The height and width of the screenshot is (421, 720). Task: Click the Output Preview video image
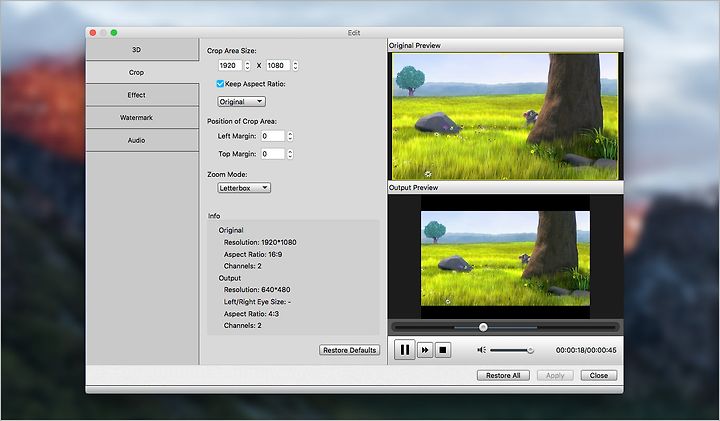(x=506, y=258)
